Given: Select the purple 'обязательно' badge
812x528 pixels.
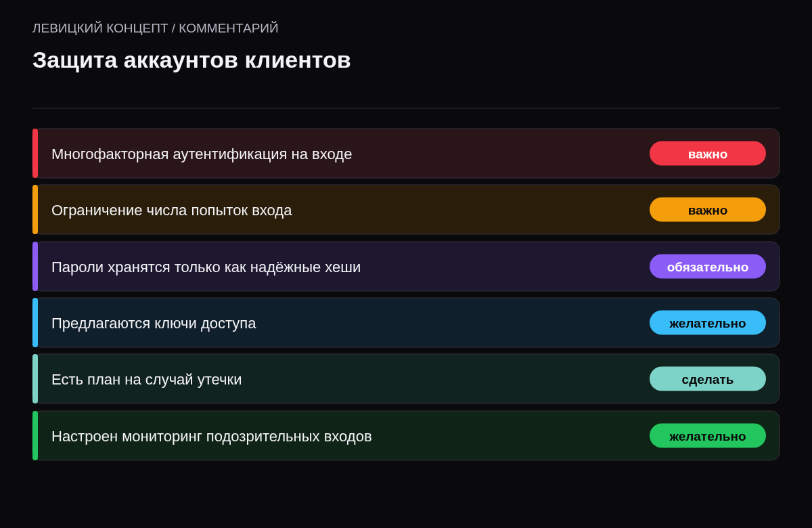Looking at the screenshot, I should 708,267.
